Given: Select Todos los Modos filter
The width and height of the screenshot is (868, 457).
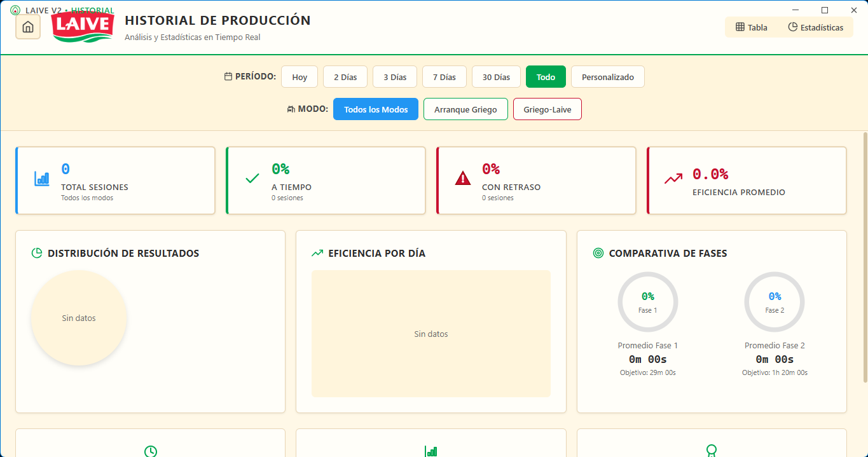Looking at the screenshot, I should click(376, 109).
